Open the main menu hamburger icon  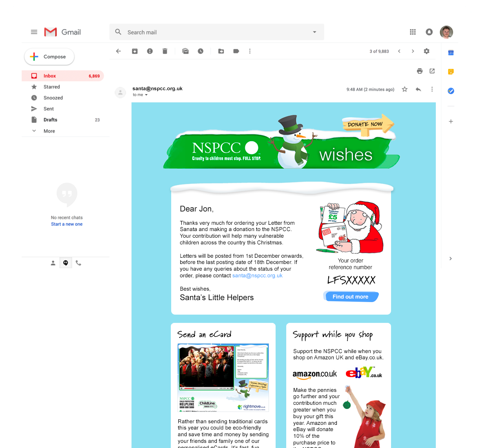(34, 32)
